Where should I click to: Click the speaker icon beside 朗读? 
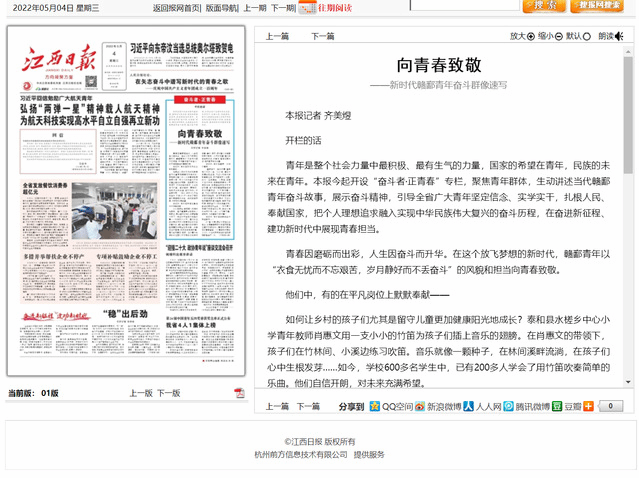[x=619, y=36]
